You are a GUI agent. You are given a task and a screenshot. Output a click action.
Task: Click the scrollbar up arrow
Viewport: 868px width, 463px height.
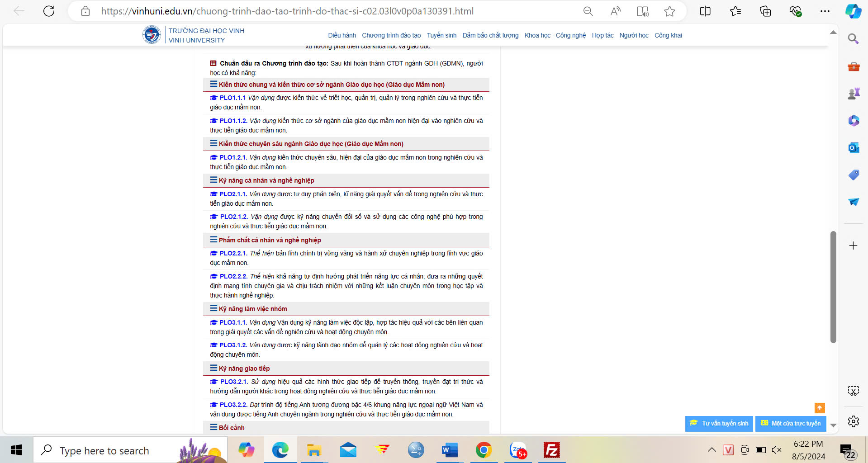click(833, 32)
